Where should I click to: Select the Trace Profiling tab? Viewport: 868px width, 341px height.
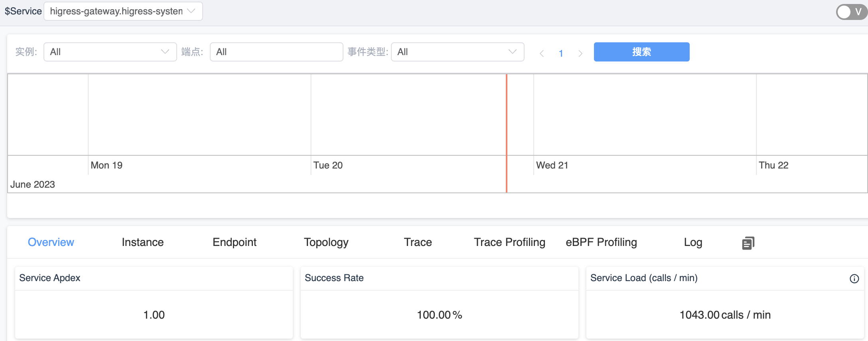coord(509,242)
